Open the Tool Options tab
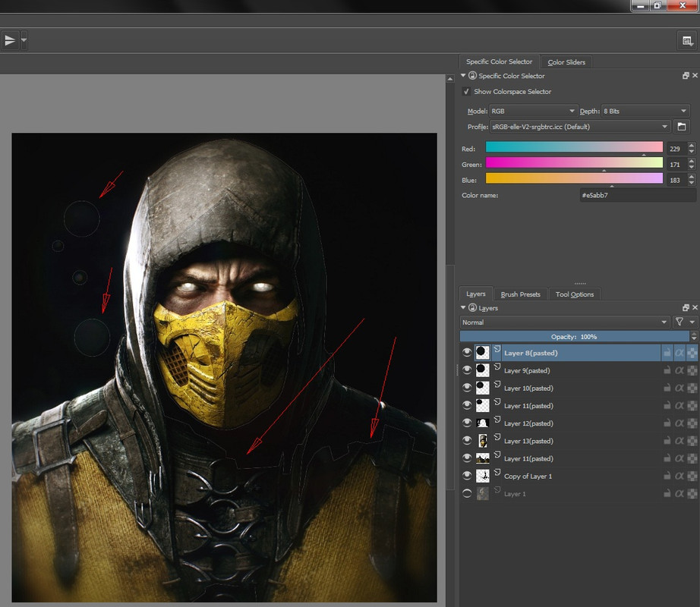Viewport: 700px width, 607px height. (575, 294)
